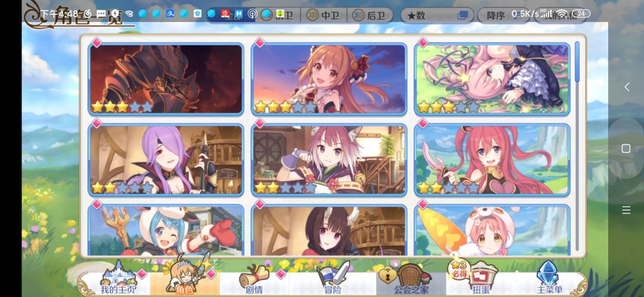Open the cat-eared kimono girl card
The height and width of the screenshot is (297, 644).
tap(329, 159)
